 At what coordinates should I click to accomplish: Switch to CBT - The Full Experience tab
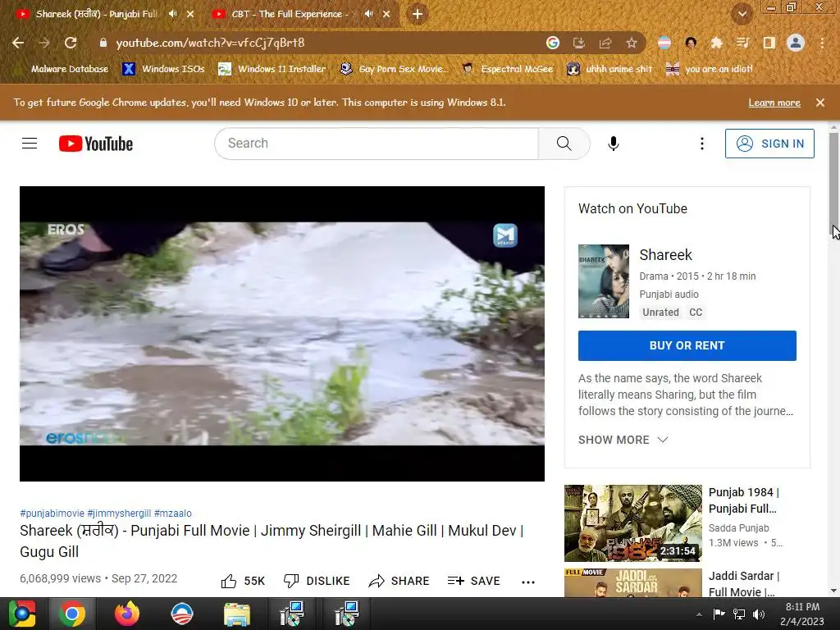pos(290,14)
